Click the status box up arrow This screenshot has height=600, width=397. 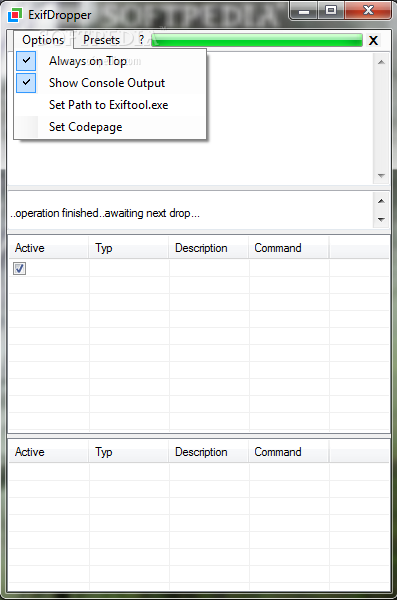point(381,201)
